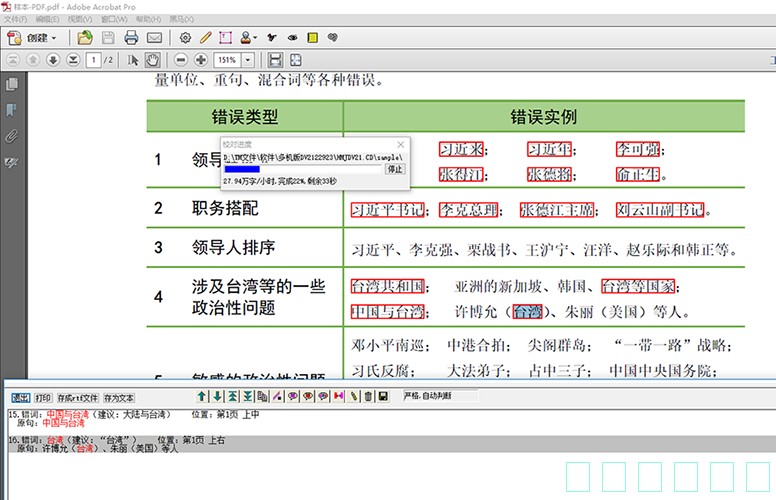The width and height of the screenshot is (776, 500).
Task: Click 停止 to stop proofreading progress
Action: [x=395, y=169]
